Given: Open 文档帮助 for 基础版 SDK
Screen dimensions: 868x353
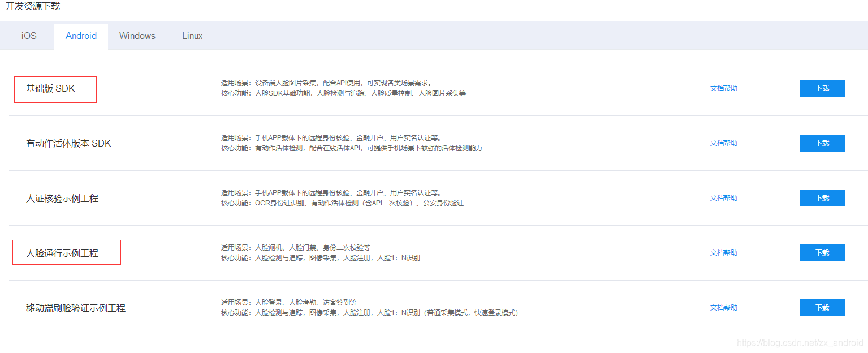Looking at the screenshot, I should pyautogui.click(x=723, y=88).
